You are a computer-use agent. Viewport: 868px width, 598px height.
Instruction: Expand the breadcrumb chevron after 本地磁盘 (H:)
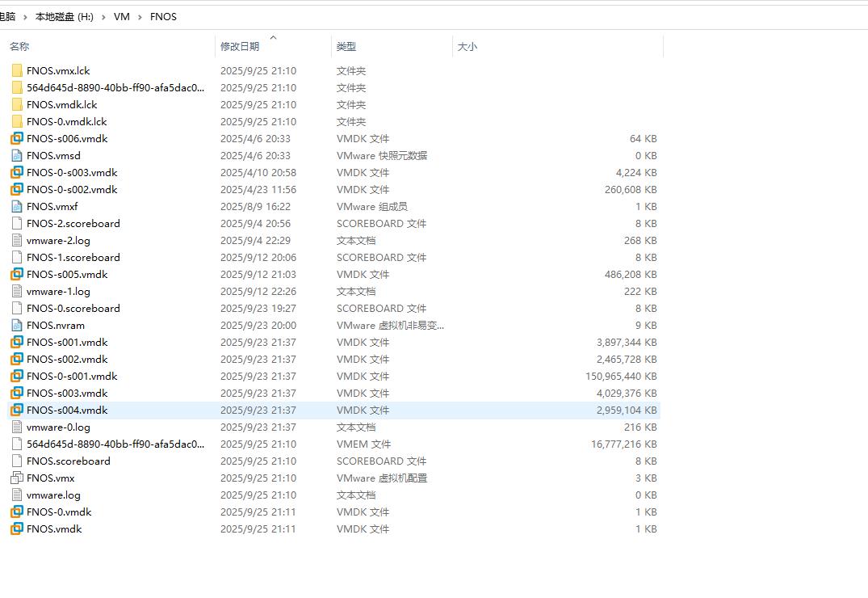pyautogui.click(x=103, y=17)
